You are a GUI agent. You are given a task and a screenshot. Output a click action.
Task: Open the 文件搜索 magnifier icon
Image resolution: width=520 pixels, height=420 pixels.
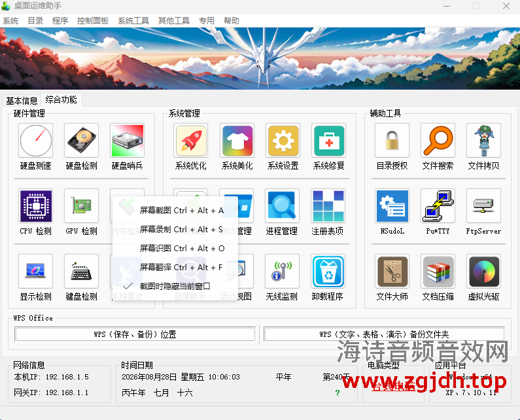(x=438, y=141)
